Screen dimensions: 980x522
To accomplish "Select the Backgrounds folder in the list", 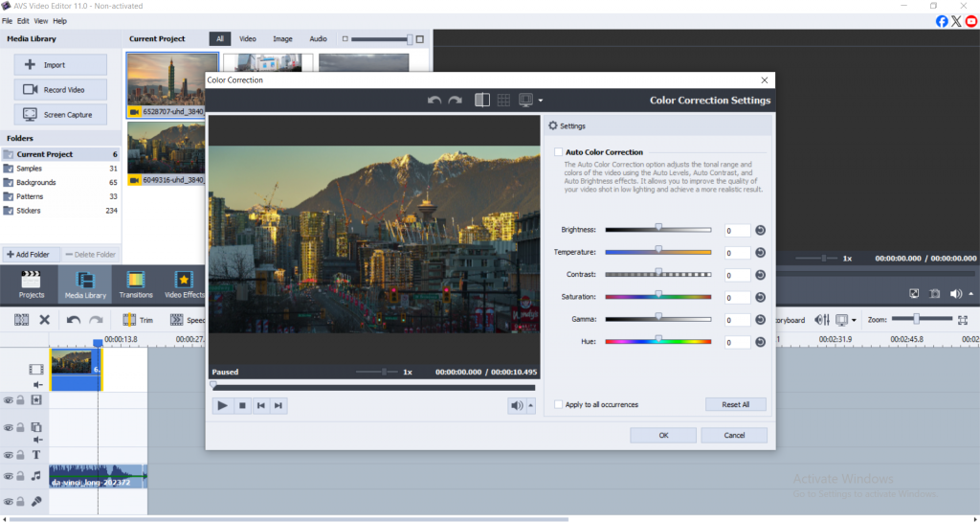I will pyautogui.click(x=36, y=182).
